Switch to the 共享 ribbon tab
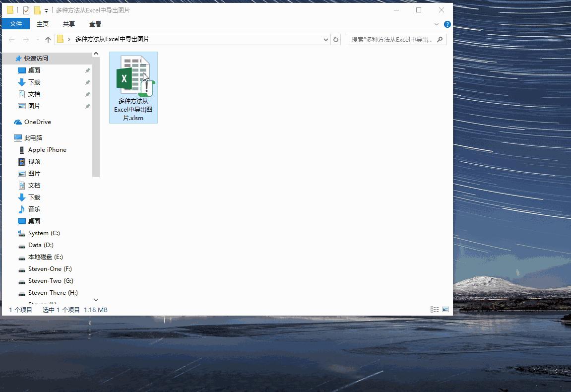 (69, 24)
